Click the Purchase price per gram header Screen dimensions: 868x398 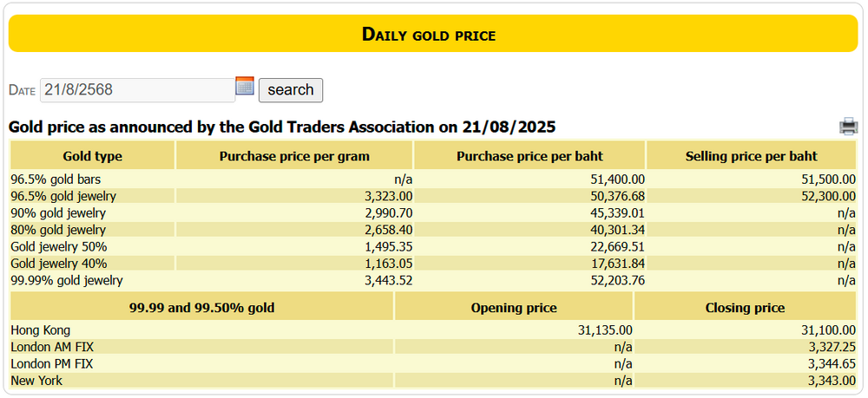pyautogui.click(x=294, y=157)
